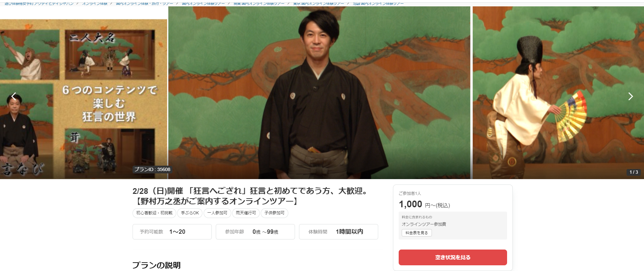The height and width of the screenshot is (271, 644).
Task: Click the オンライン体験 breadcrumb link
Action: 95,3
